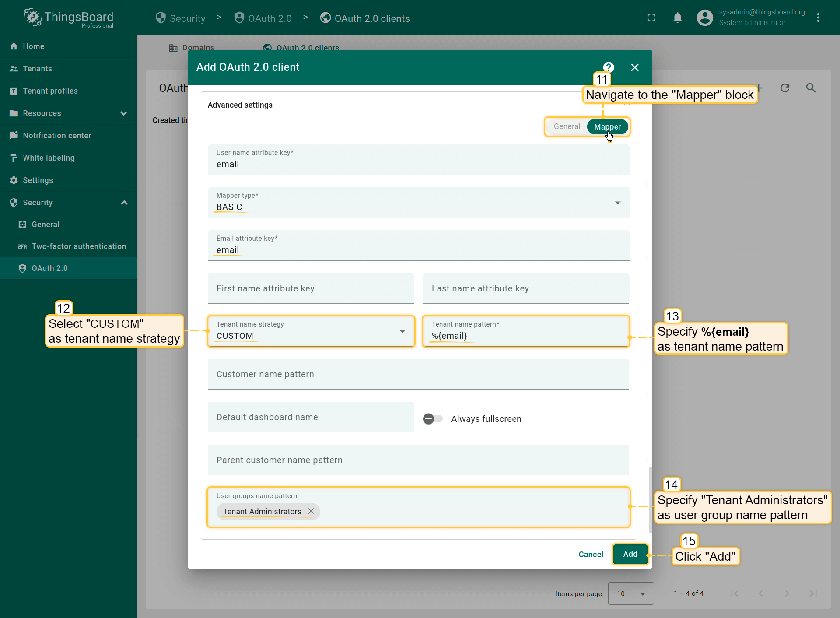
Task: Collapse the Security sidebar section
Action: pyautogui.click(x=124, y=203)
